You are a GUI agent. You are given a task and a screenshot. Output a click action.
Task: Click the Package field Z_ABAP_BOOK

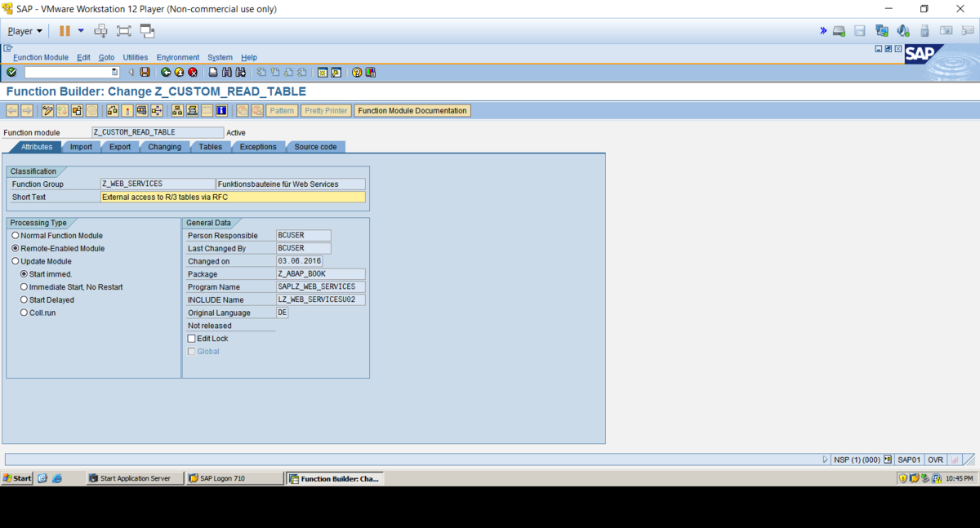320,274
